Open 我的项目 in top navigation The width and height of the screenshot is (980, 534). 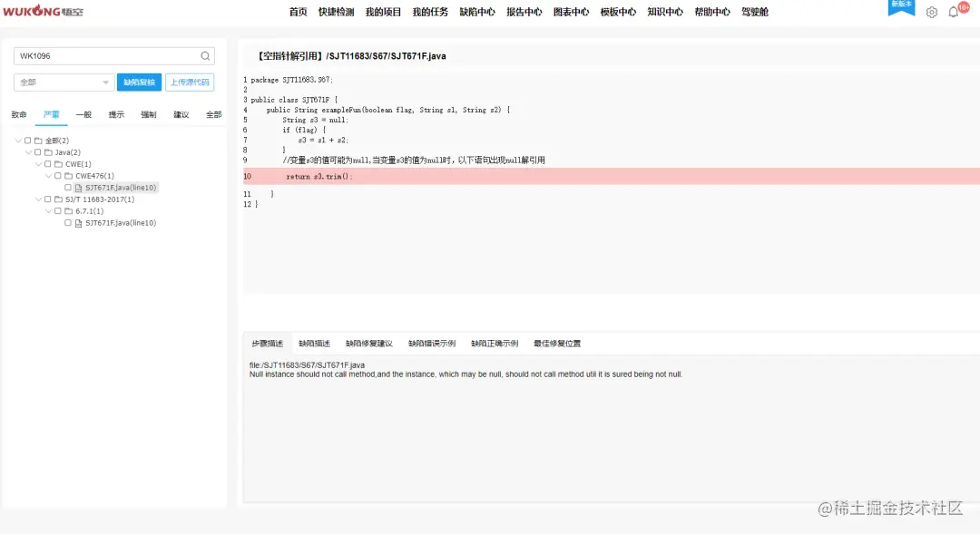point(383,12)
